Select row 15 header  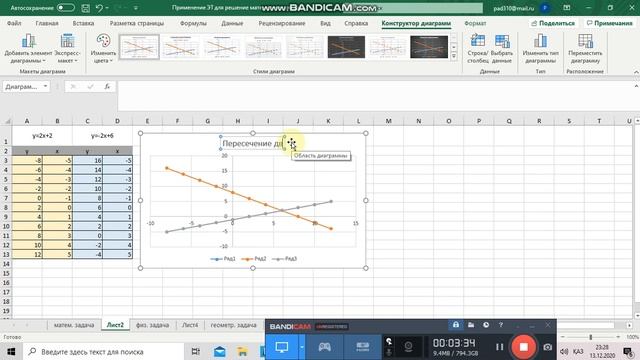tap(6, 273)
